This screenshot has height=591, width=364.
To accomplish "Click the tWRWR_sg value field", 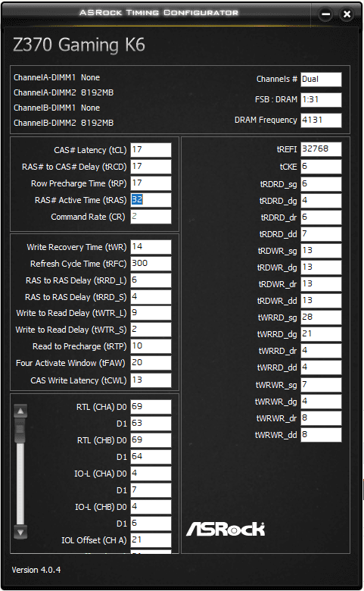I will tap(321, 384).
